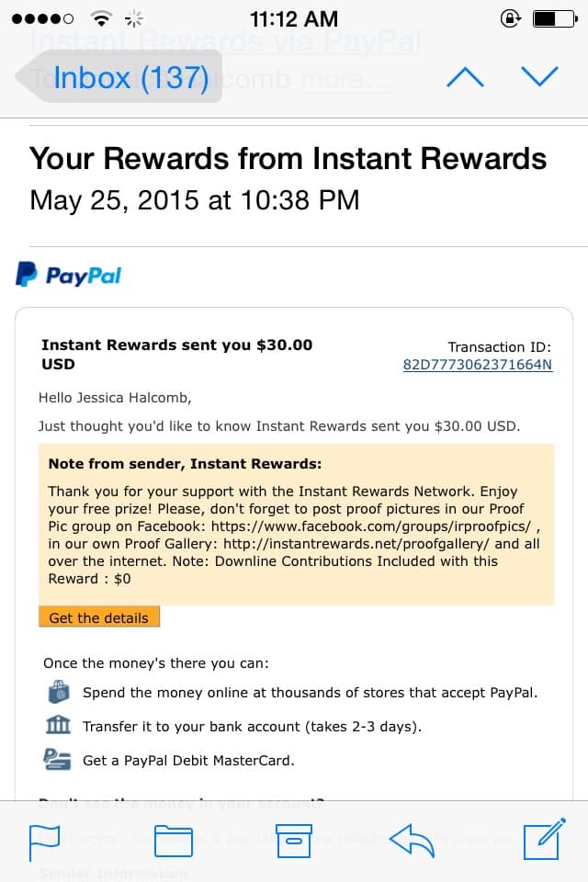Tap the email subject Your Rewards from Instant Rewards
The width and height of the screenshot is (588, 882).
tap(288, 158)
